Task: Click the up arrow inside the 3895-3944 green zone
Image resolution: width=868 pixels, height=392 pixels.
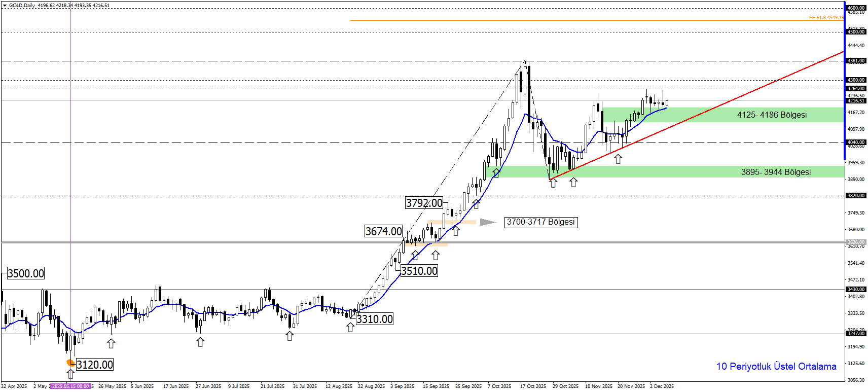Action: pyautogui.click(x=496, y=173)
